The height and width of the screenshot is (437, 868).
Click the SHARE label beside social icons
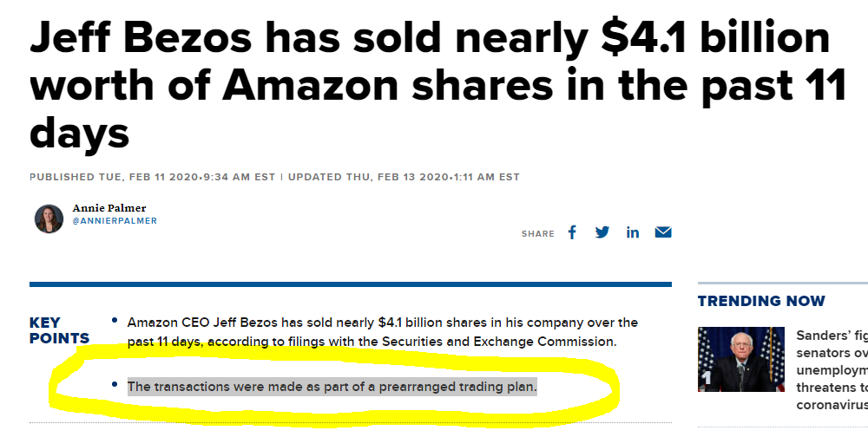537,234
